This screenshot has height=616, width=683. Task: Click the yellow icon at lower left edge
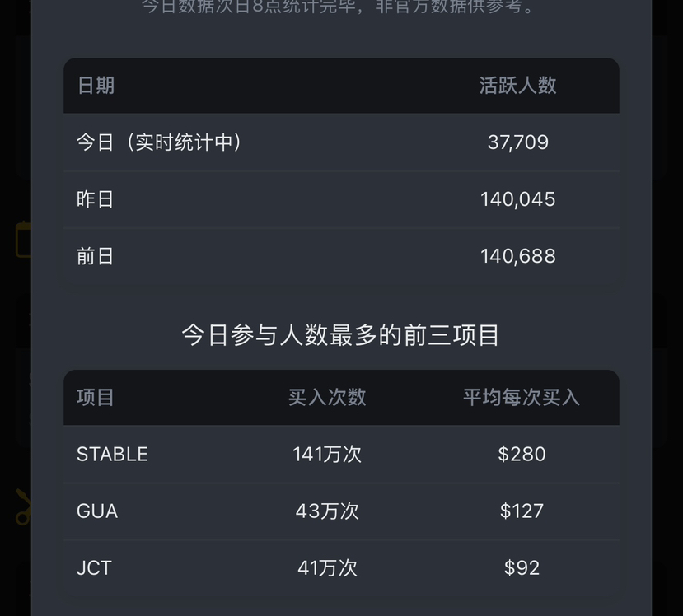[22, 507]
